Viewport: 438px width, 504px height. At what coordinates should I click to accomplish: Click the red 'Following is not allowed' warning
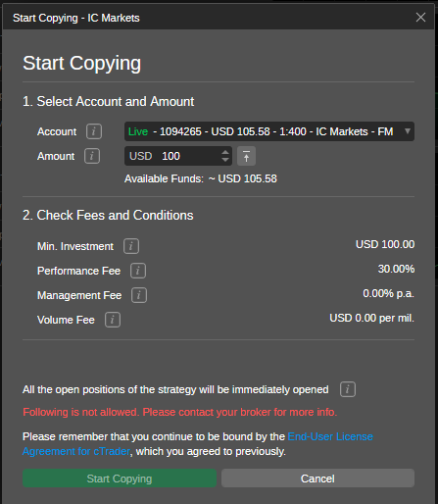[x=179, y=412]
